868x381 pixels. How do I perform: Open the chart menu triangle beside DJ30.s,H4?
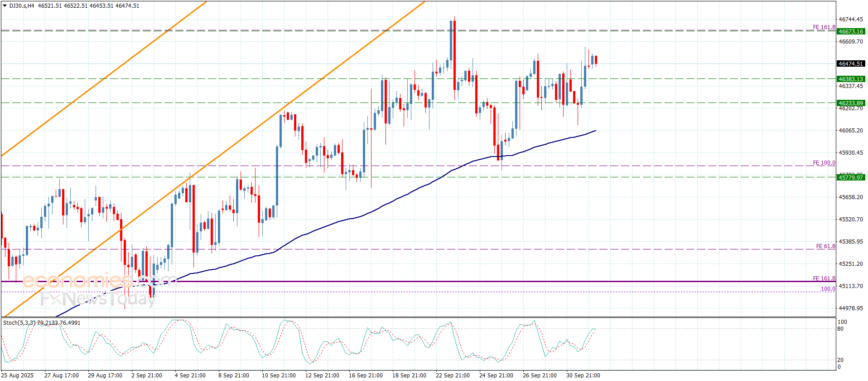click(x=5, y=6)
